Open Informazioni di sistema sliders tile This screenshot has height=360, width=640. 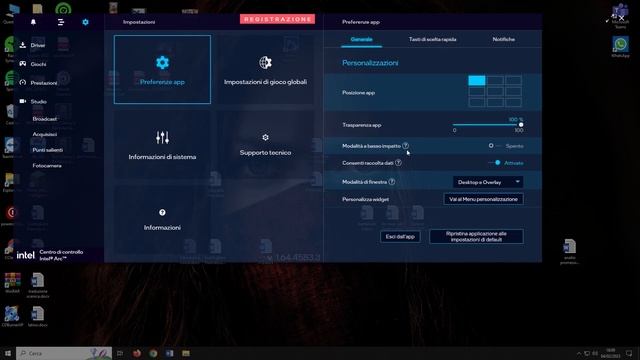pyautogui.click(x=162, y=144)
